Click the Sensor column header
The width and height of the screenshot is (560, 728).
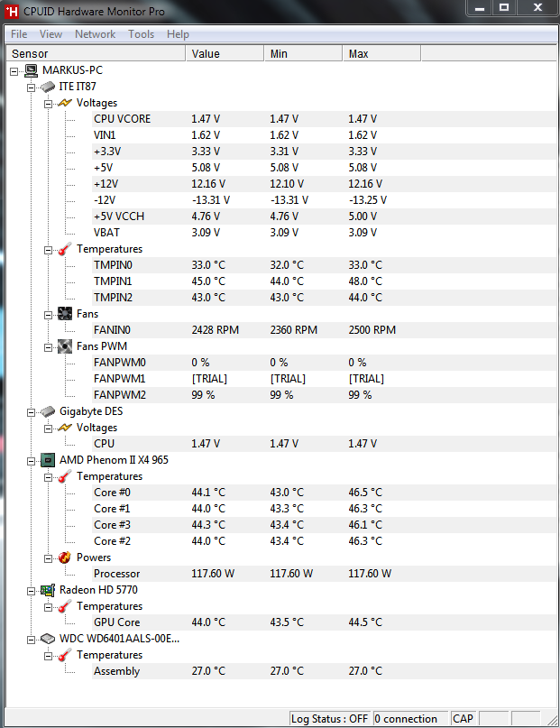[x=95, y=54]
